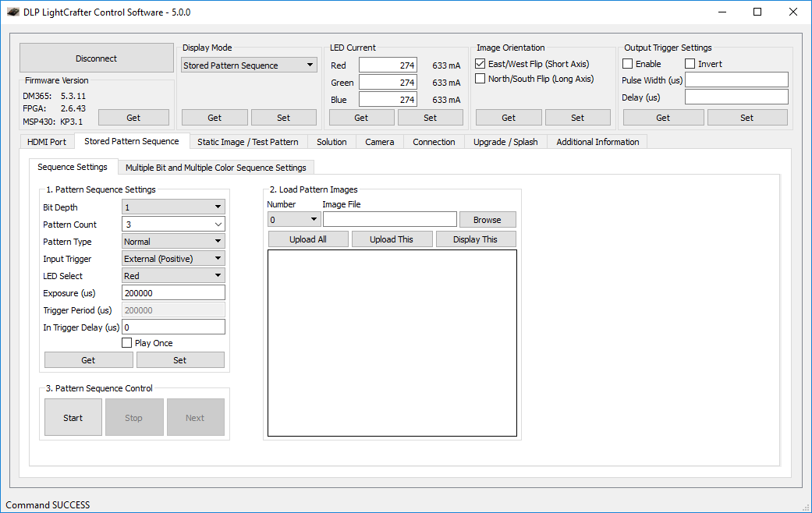Click Set in Display Mode group
Viewport: 812px width, 513px height.
click(x=284, y=118)
